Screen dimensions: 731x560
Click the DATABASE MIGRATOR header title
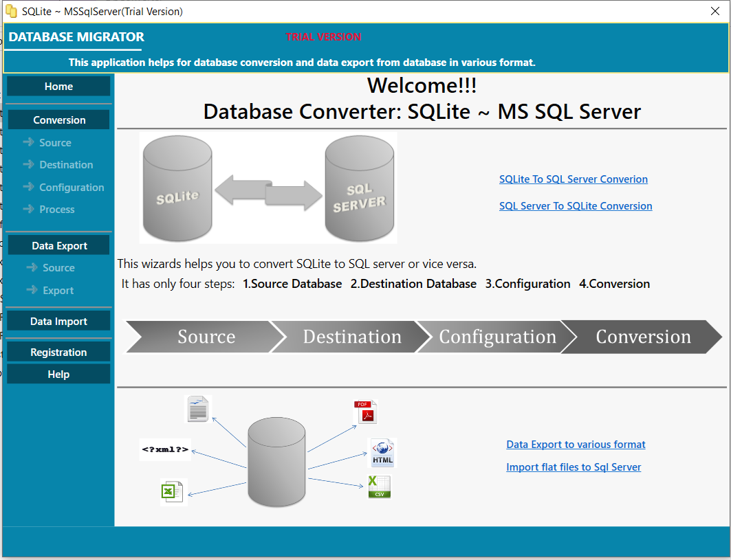76,37
